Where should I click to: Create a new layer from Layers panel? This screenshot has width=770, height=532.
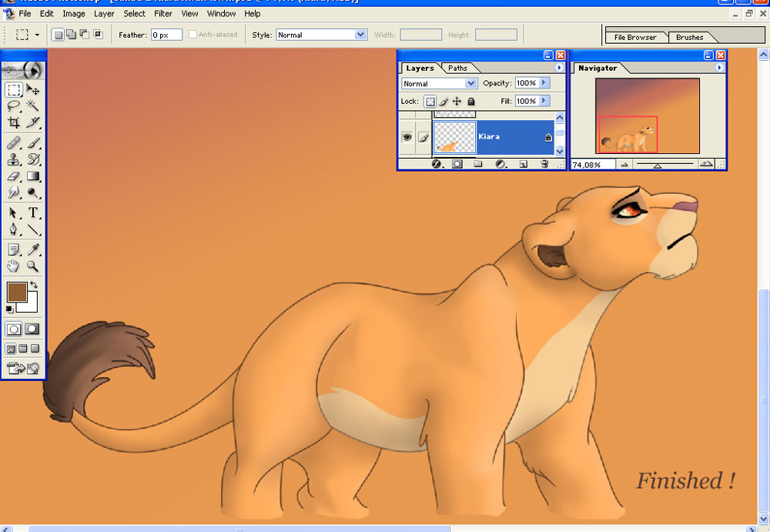pos(524,164)
